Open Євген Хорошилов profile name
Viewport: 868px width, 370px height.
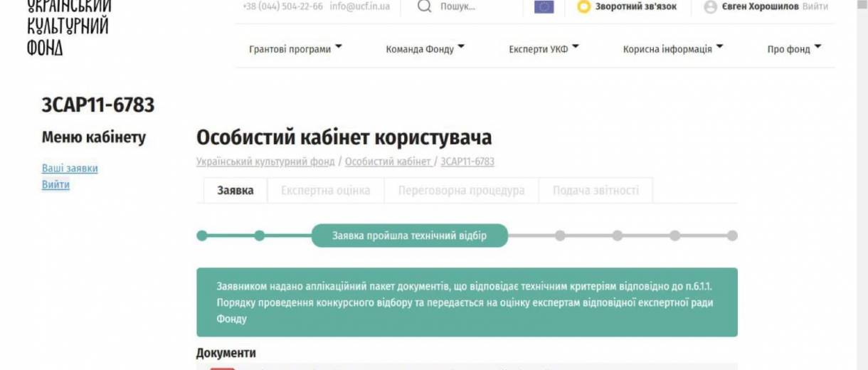[x=760, y=6]
